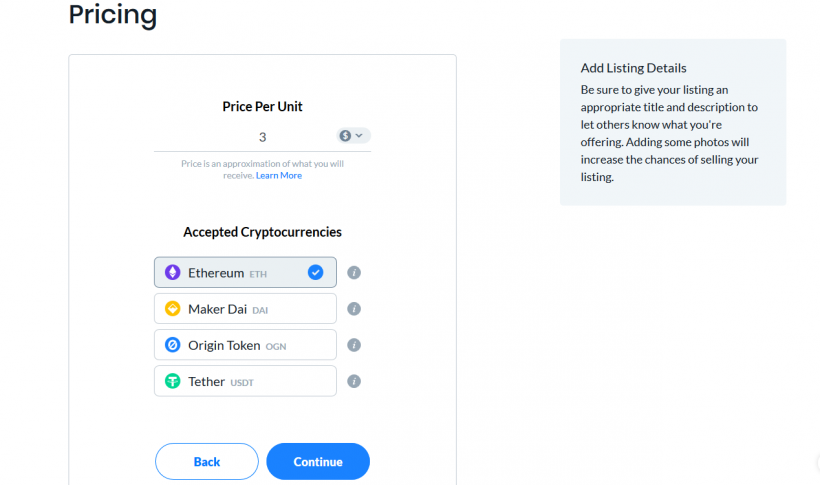Show info icon beside Tether
The image size is (820, 485).
354,381
